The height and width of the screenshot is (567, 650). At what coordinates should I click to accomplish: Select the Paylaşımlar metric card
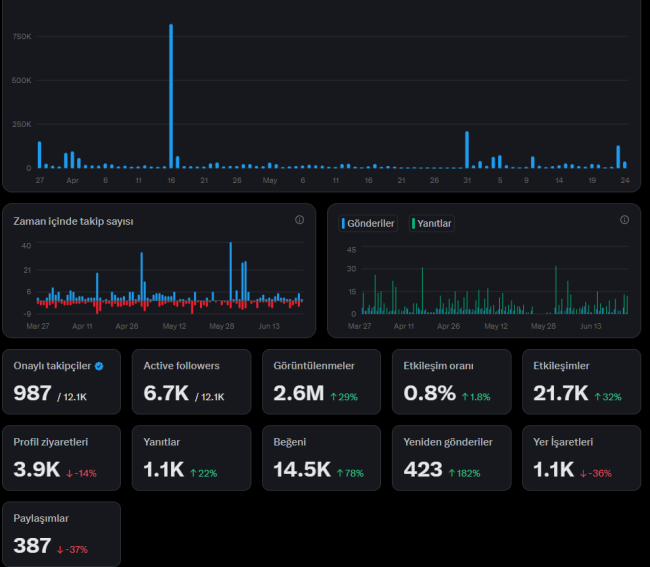pyautogui.click(x=61, y=534)
